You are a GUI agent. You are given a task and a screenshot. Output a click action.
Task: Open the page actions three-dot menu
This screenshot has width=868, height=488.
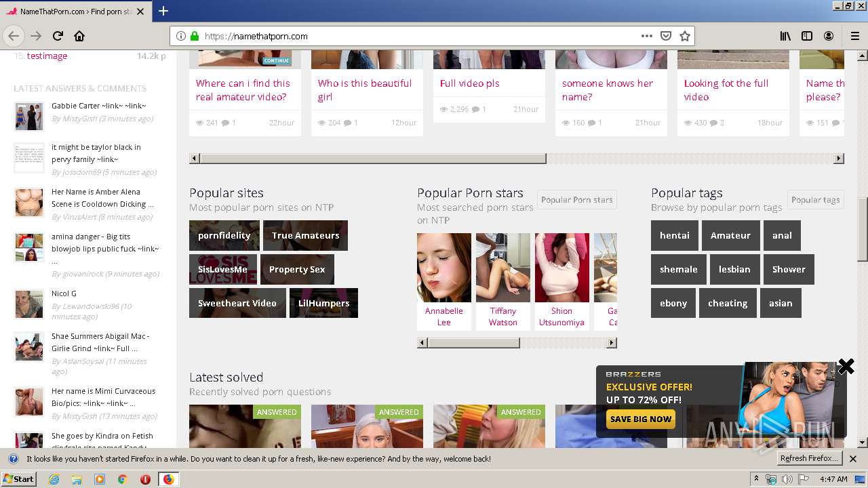646,36
